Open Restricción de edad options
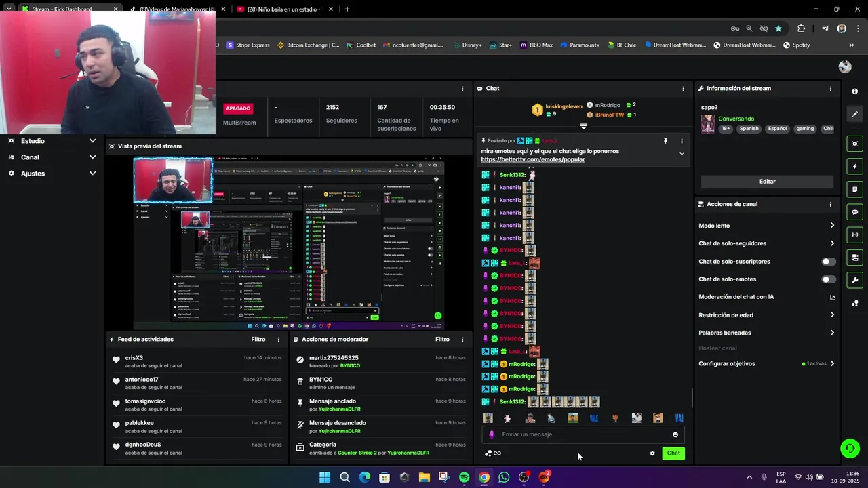Screen dimensions: 868x488 (766, 315)
